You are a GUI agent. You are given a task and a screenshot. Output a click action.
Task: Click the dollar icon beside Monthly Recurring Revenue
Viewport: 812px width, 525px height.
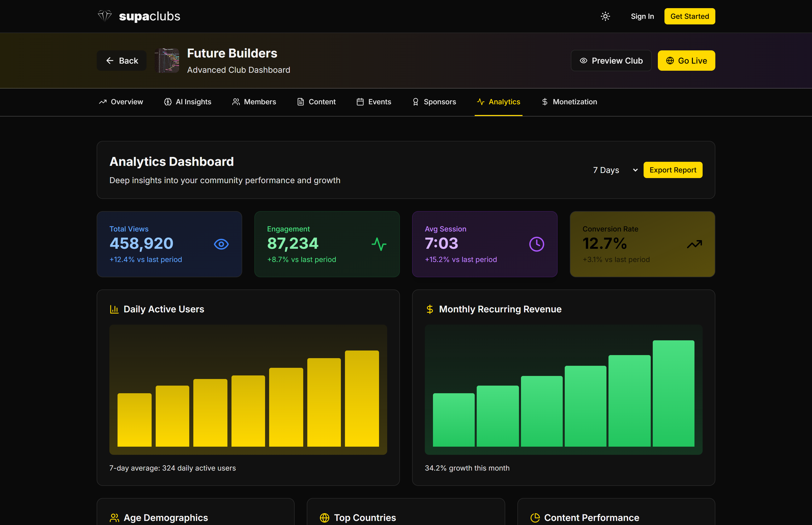tap(429, 309)
